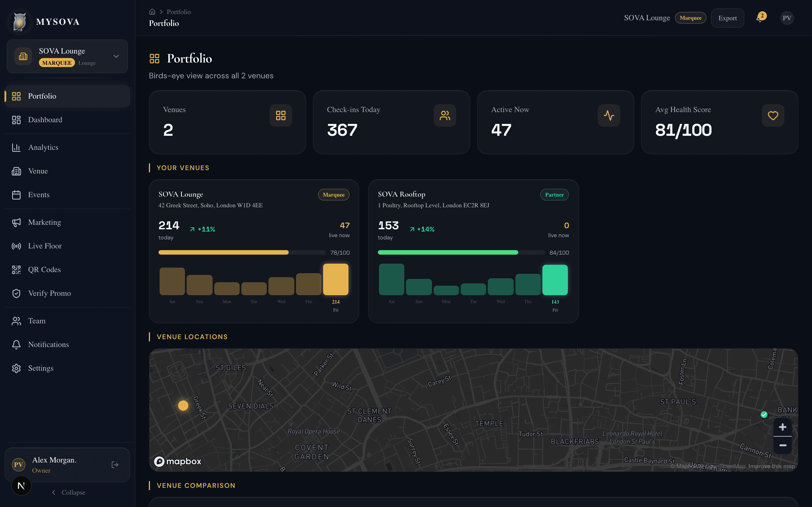Open the Analytics section from the sidebar
This screenshot has height=507, width=812.
(x=43, y=147)
